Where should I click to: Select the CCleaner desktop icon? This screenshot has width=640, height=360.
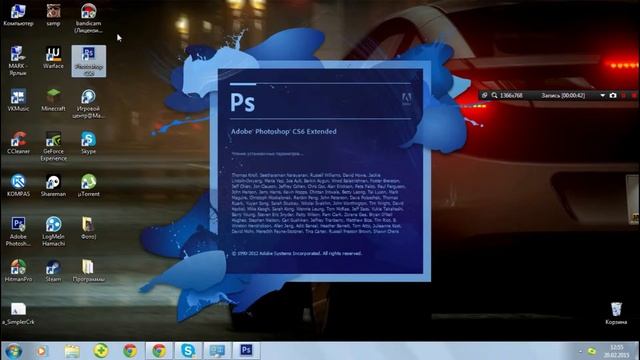point(18,142)
